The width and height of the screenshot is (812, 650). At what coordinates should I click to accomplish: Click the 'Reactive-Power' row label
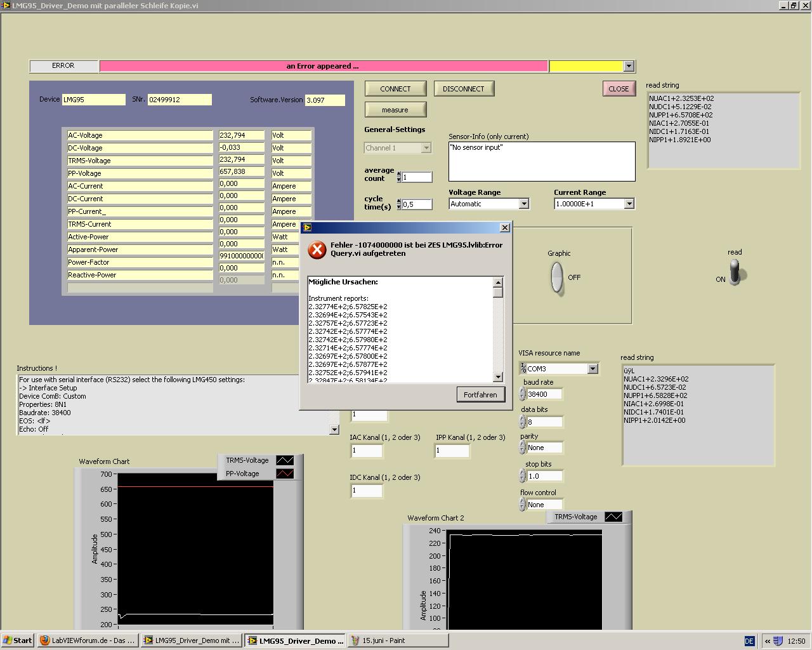pyautogui.click(x=140, y=275)
